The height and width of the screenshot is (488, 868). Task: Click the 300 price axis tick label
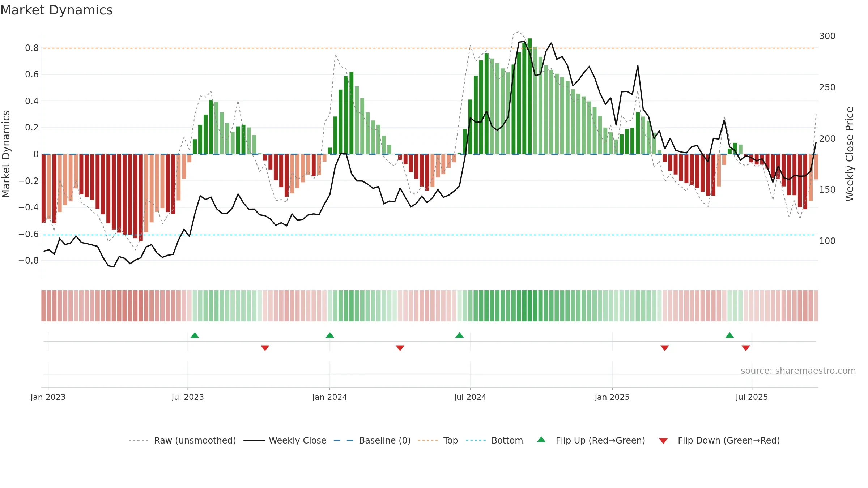coord(827,36)
